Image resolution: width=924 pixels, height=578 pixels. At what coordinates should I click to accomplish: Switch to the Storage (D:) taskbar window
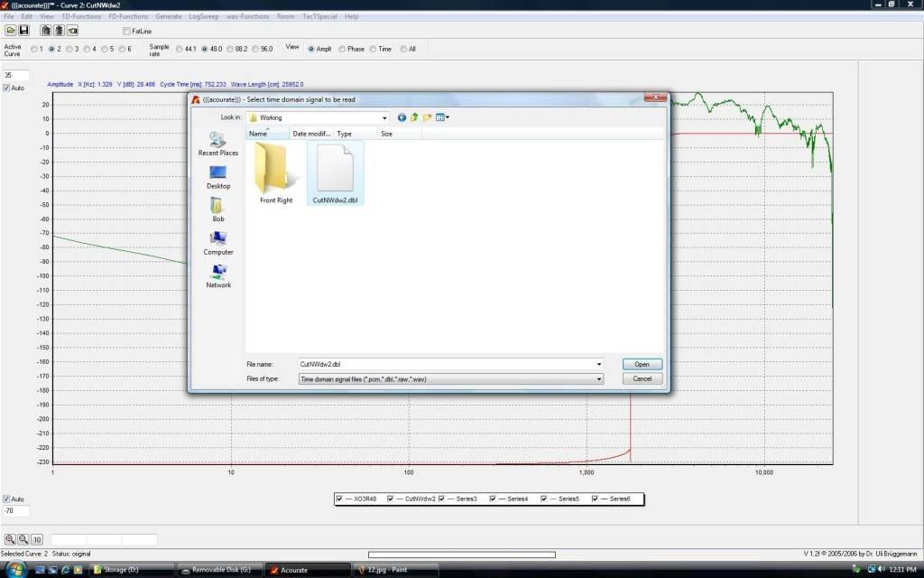[130, 570]
